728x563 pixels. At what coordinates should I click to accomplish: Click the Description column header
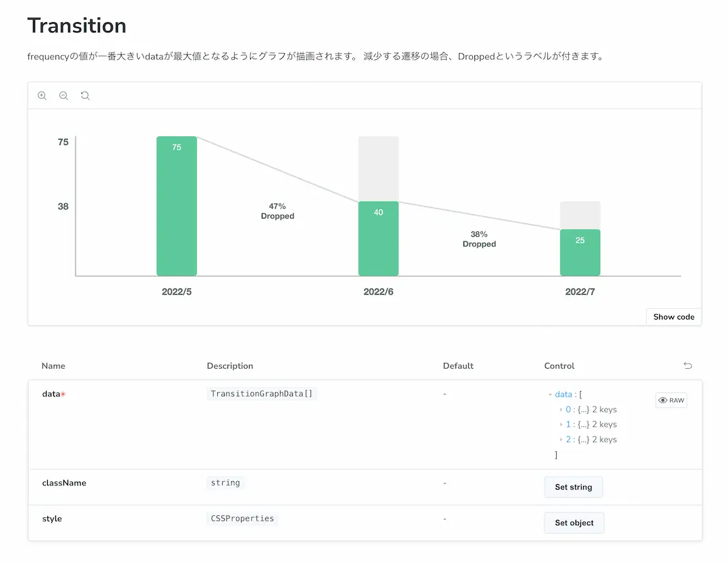tap(230, 365)
